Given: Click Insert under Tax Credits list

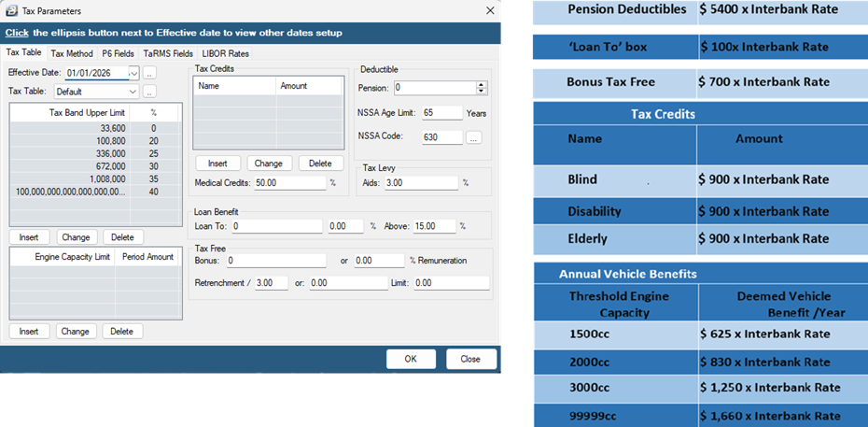Looking at the screenshot, I should [x=218, y=164].
